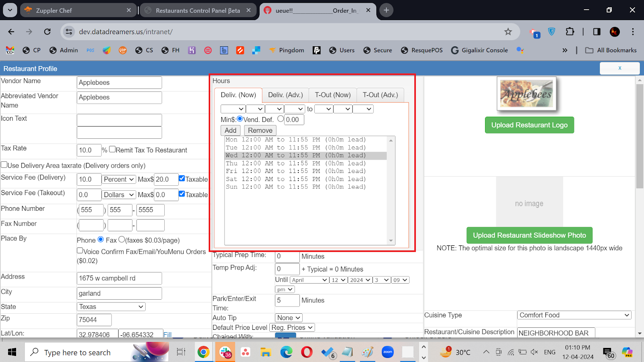Image resolution: width=644 pixels, height=362 pixels.
Task: Toggle Taxable for Service Fee (Delivery)
Action: tap(182, 178)
